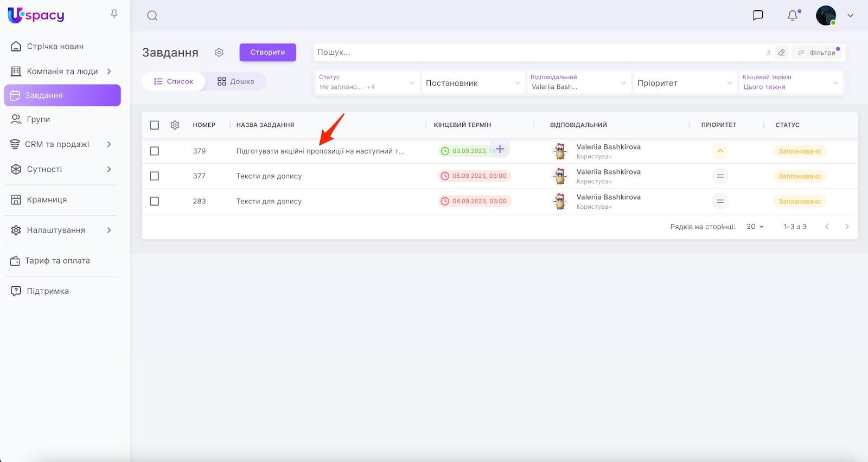This screenshot has height=462, width=868.
Task: Open the Постановник filter dropdown
Action: [473, 83]
